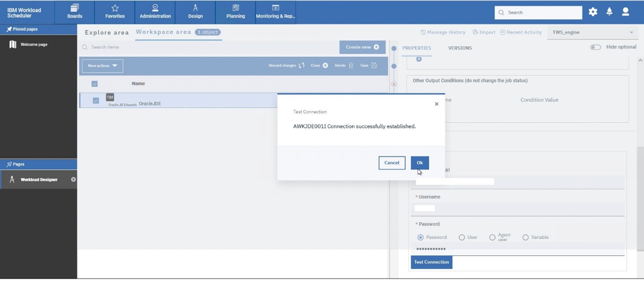Click the Save icon in toolbar
Screen dimensions: 644x282
374,66
